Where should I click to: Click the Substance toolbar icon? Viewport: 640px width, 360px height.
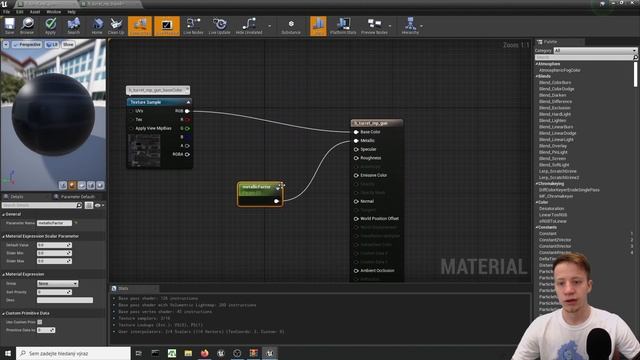[291, 26]
